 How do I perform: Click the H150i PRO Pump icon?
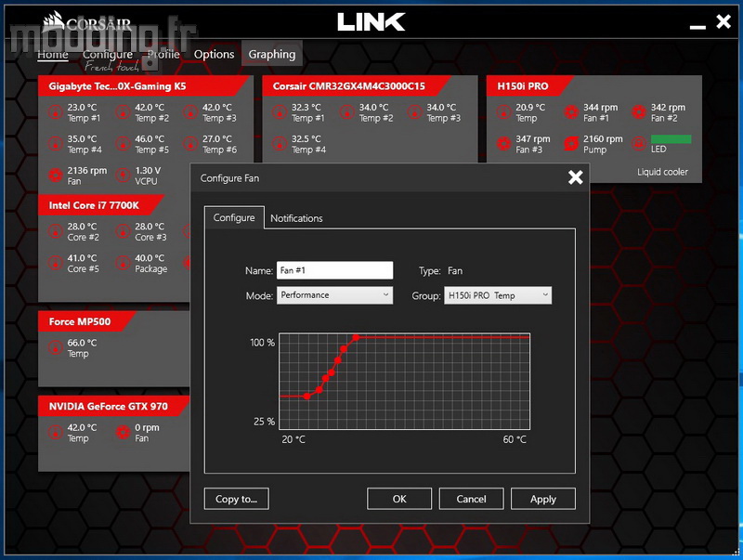click(571, 144)
